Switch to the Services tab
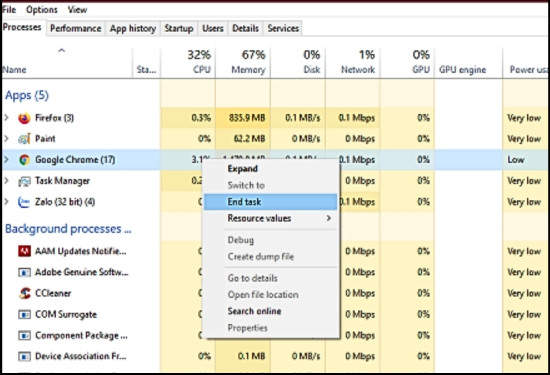Viewport: 550px width, 375px height. point(283,28)
